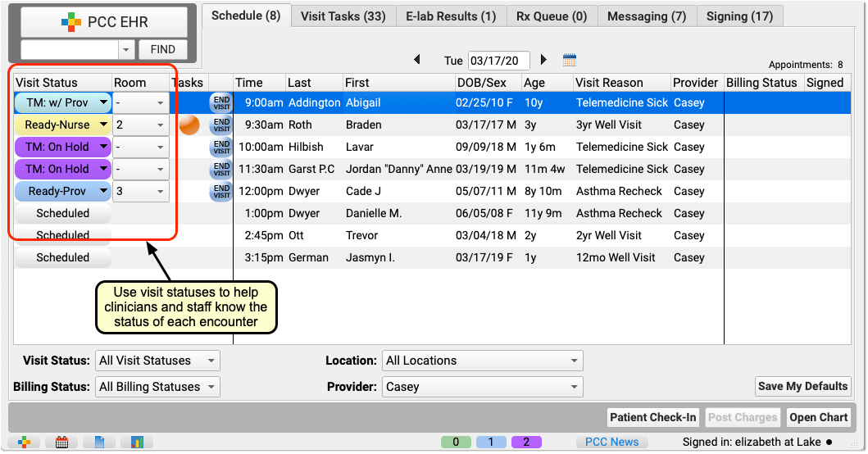Open Ready-Prov visit status dropdown
The width and height of the screenshot is (868, 454).
(x=62, y=192)
